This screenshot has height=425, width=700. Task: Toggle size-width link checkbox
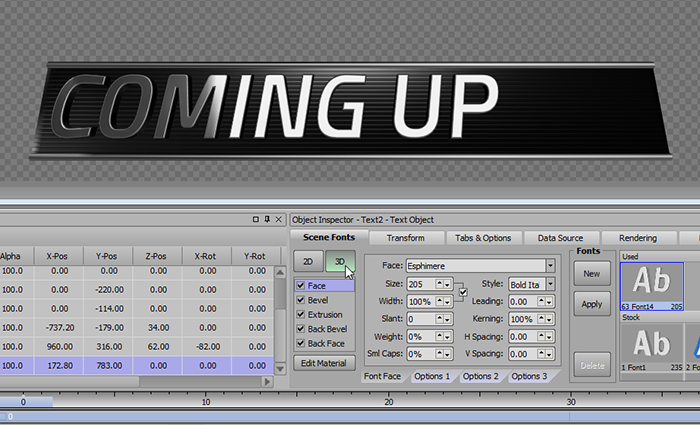[463, 292]
